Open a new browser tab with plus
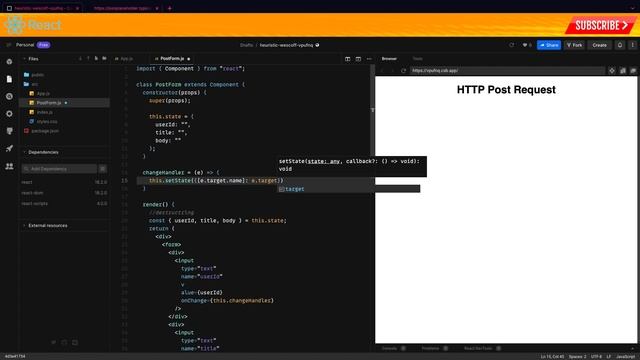 tap(169, 8)
